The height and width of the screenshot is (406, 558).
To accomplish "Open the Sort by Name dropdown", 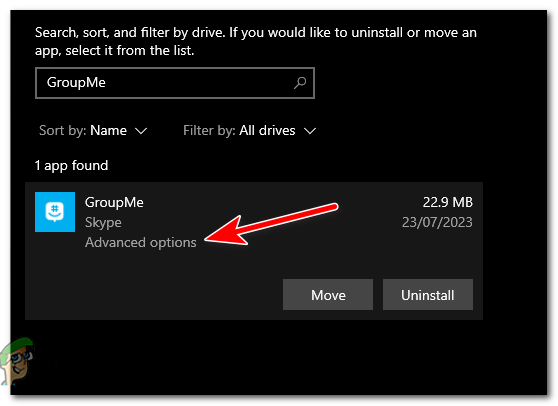I will pos(93,131).
